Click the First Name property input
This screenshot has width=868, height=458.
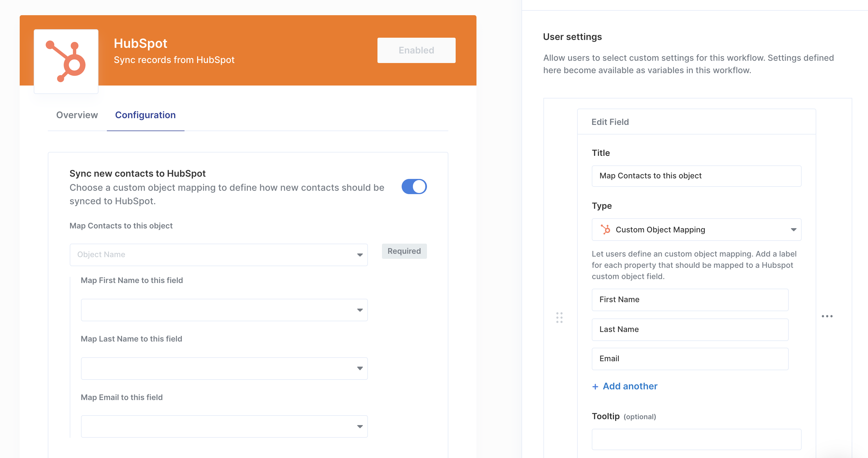click(690, 300)
